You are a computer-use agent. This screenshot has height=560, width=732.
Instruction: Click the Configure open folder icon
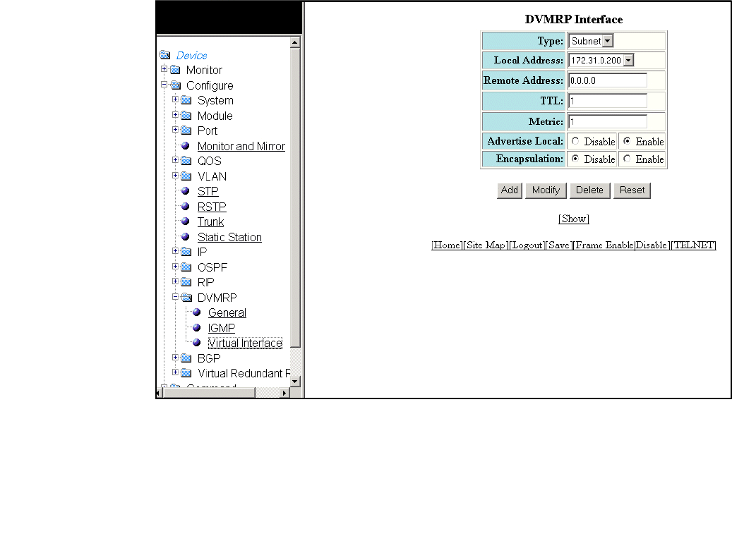pos(176,85)
